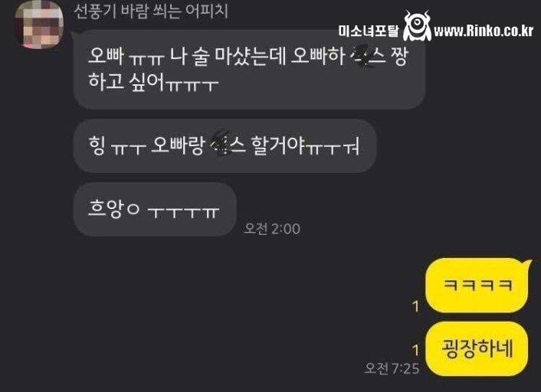The height and width of the screenshot is (392, 541).
Task: Click the scribbled-out word in second message
Action: 220,142
